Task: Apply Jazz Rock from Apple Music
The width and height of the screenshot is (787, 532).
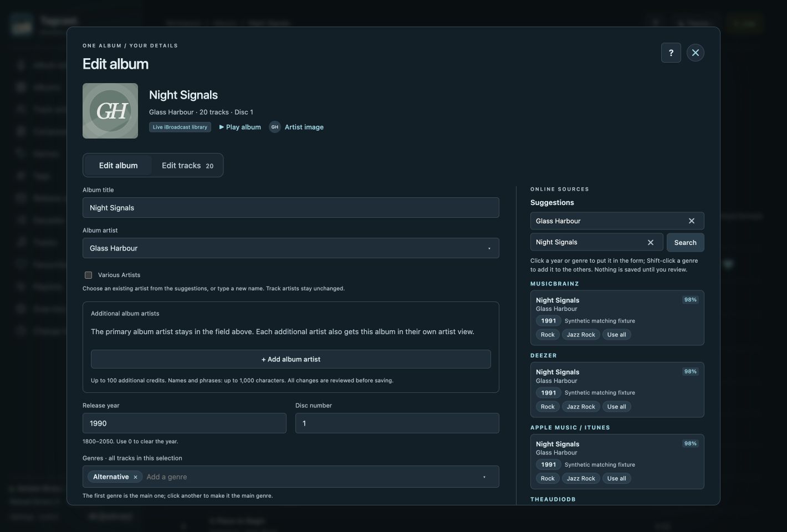Action: [x=581, y=479]
